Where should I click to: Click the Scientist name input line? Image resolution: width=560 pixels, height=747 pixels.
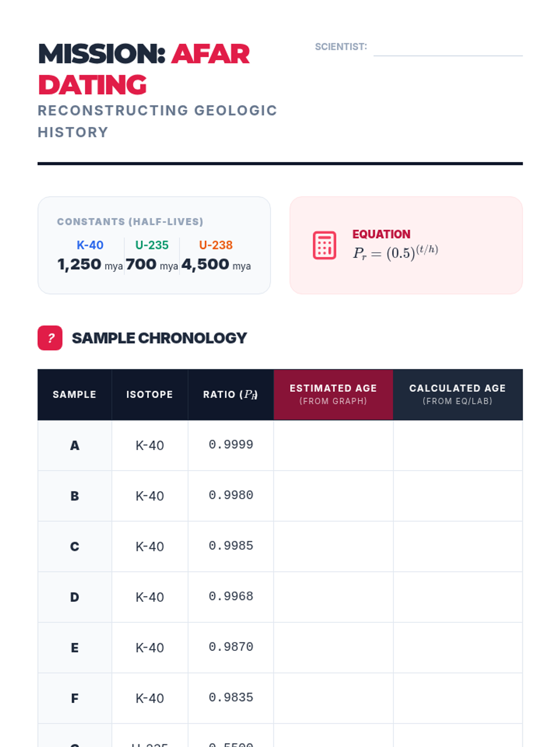click(448, 49)
